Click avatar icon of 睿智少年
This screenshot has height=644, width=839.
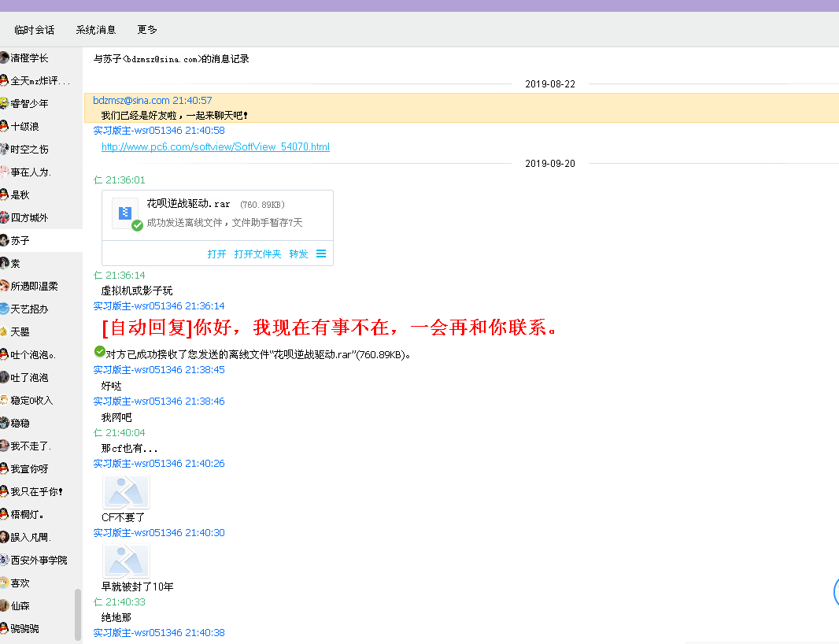pyautogui.click(x=4, y=103)
